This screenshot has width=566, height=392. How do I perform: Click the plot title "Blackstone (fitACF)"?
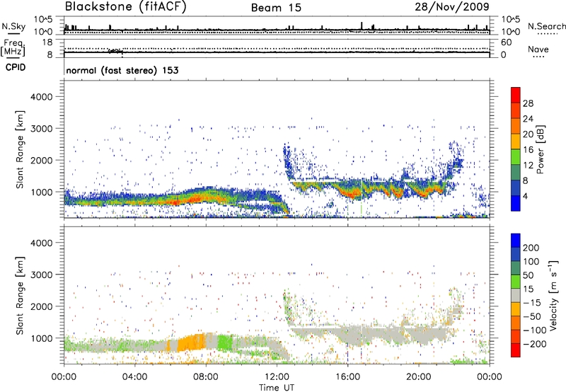click(126, 6)
